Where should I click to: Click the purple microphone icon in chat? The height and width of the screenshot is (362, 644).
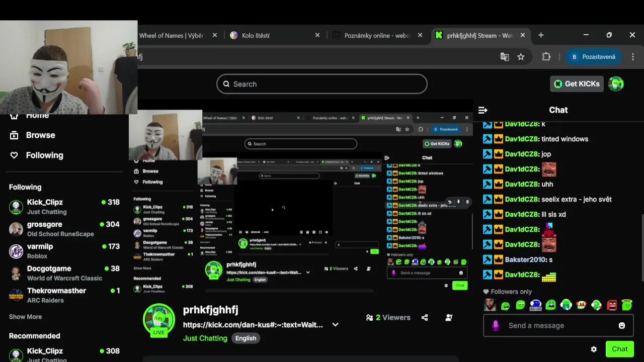(x=496, y=325)
